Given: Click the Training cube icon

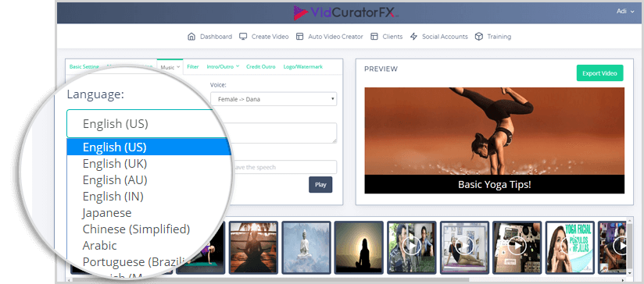Looking at the screenshot, I should point(478,37).
